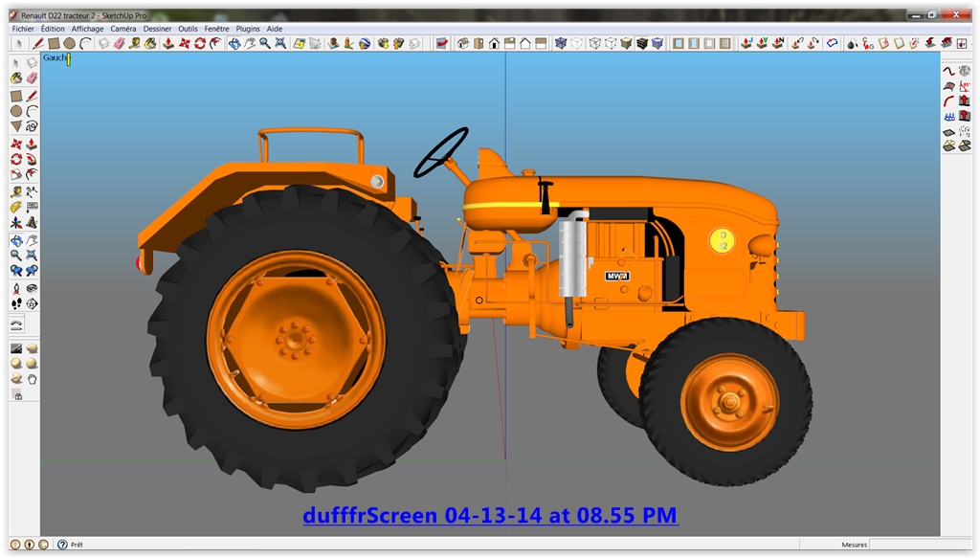Click the center of gravity CG plugin icon
The image size is (980, 558).
coord(867,43)
